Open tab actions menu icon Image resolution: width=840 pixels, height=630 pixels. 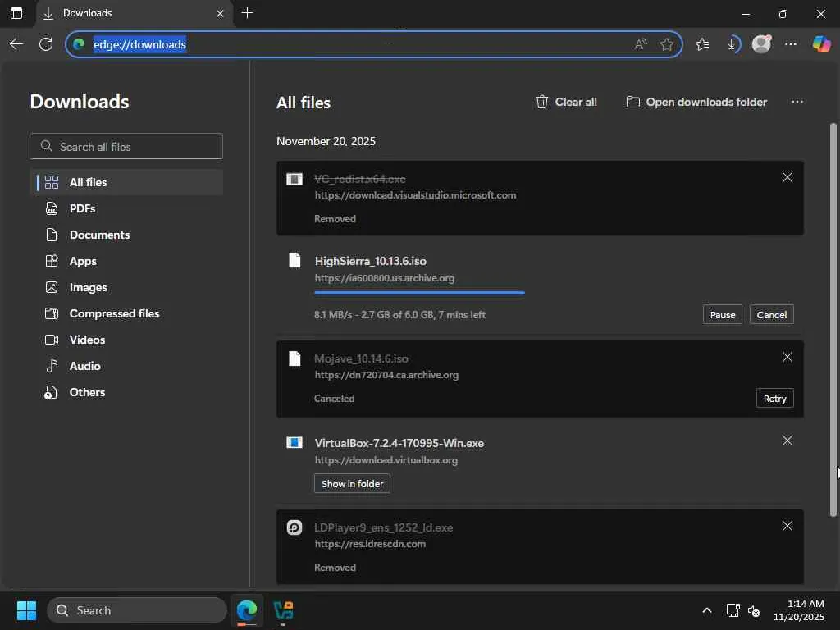point(16,13)
